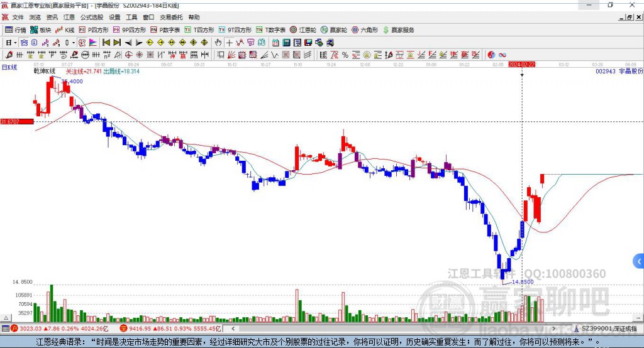The image size is (644, 348).
Task: Select the hand pan tool
Action: coord(218,43)
